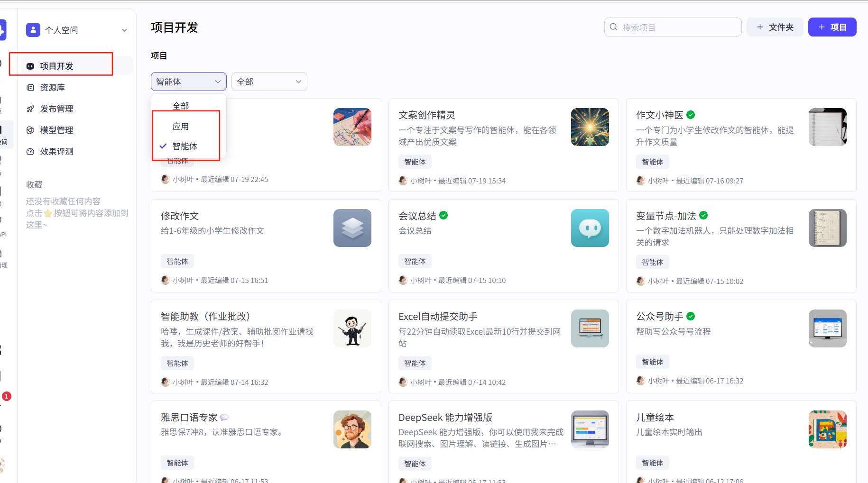Collapse the 智能体 type dropdown
868x483 pixels.
188,82
